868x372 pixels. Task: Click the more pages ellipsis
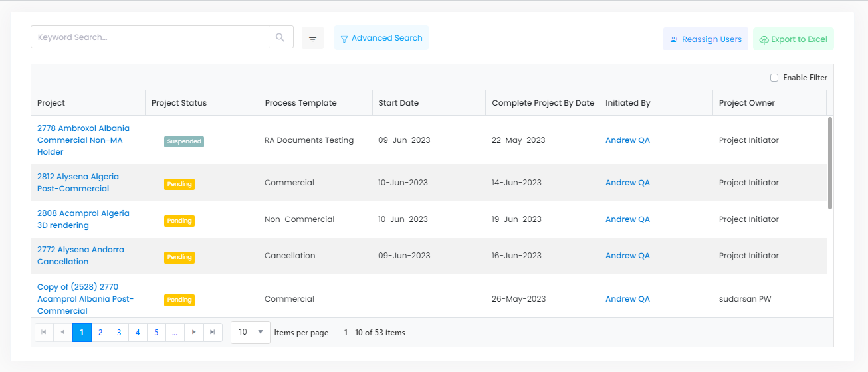point(175,332)
